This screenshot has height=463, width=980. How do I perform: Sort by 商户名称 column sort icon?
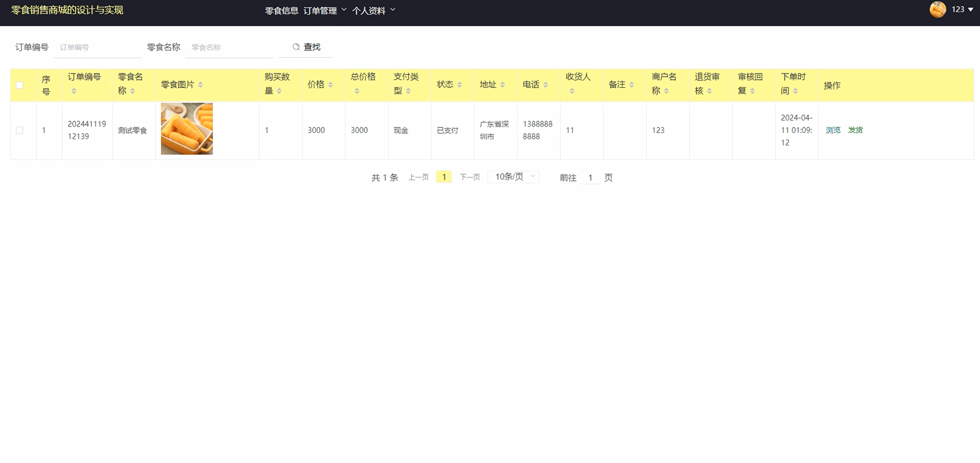coord(666,91)
